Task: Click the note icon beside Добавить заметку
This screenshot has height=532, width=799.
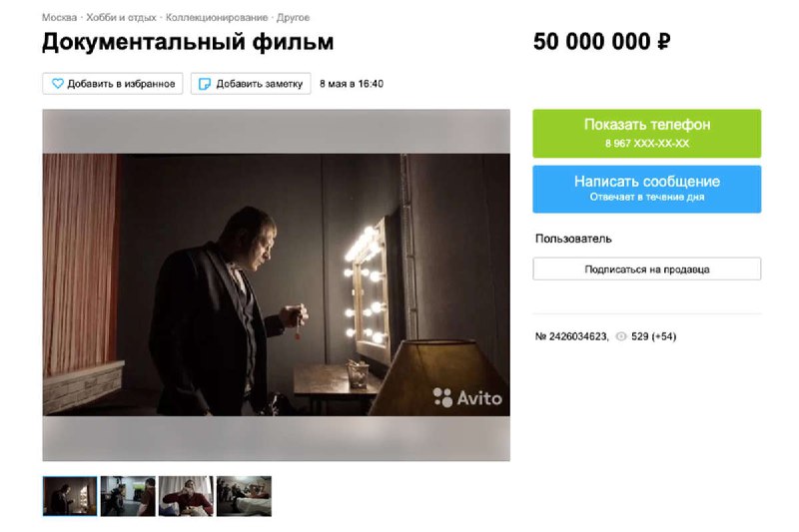Action: pyautogui.click(x=205, y=84)
